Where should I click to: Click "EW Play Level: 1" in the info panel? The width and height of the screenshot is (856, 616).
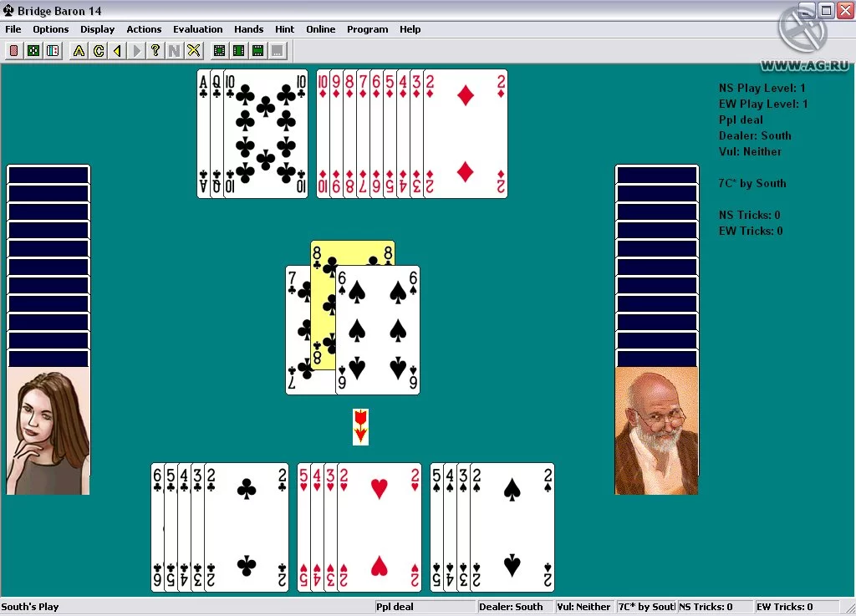[763, 104]
